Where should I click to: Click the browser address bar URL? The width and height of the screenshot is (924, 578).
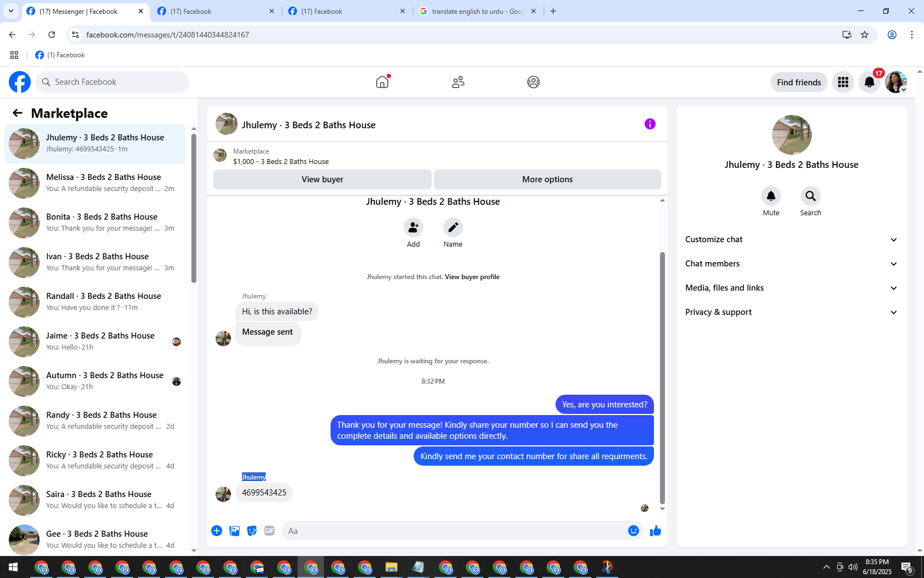[x=167, y=35]
